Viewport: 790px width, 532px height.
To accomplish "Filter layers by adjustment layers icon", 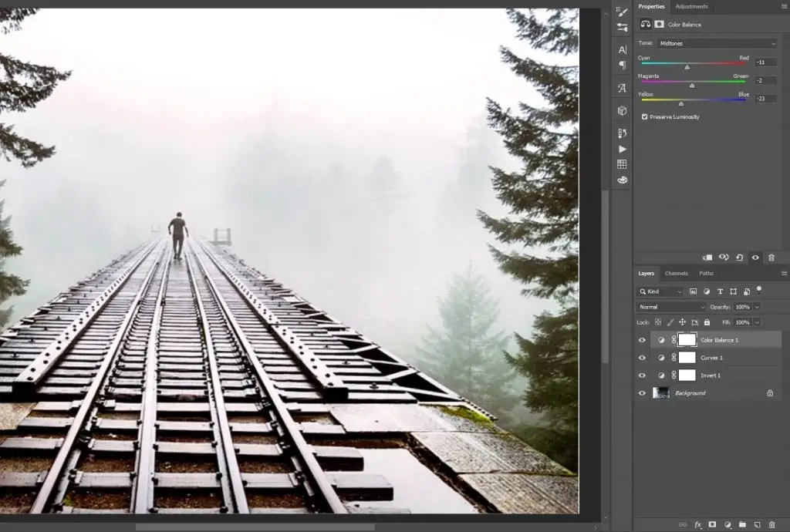I will pos(707,291).
